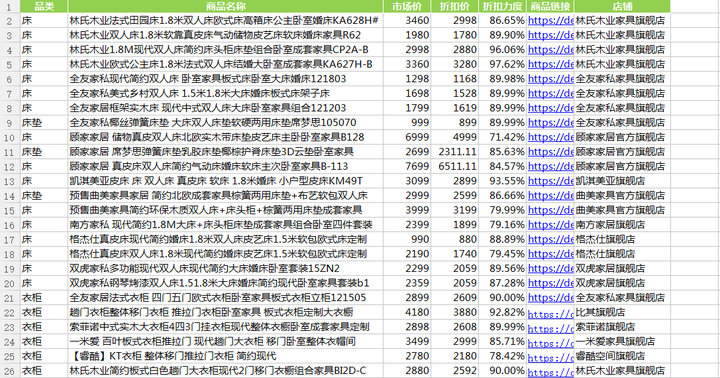
Task: Select market price cell 990
Action: (407, 240)
